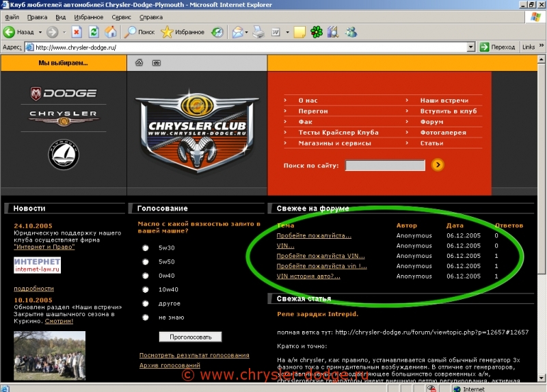Viewport: 547px width, 392px height.
Task: Click the Plymouth ship logo
Action: point(64,155)
